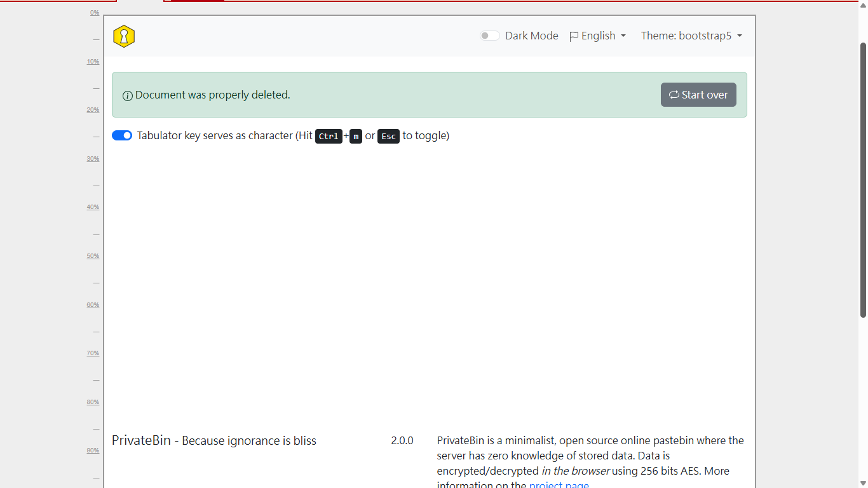Click the Esc key badge
868x488 pixels.
tap(388, 136)
